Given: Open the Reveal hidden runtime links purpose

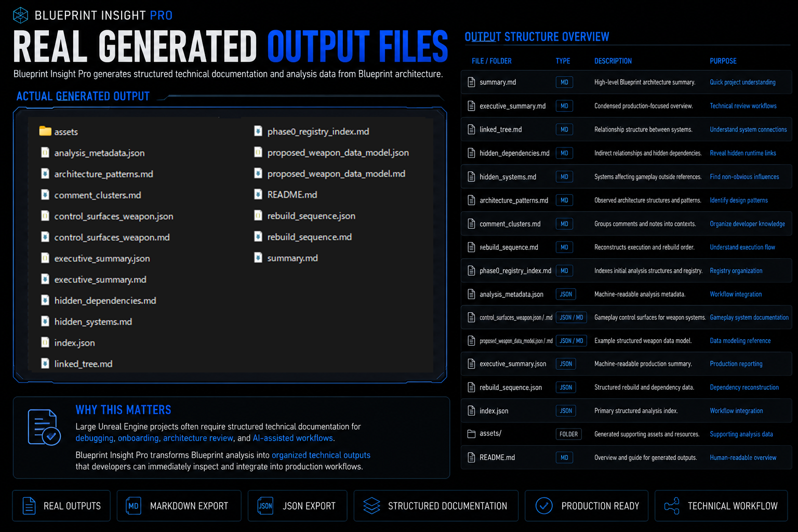Looking at the screenshot, I should [x=743, y=153].
